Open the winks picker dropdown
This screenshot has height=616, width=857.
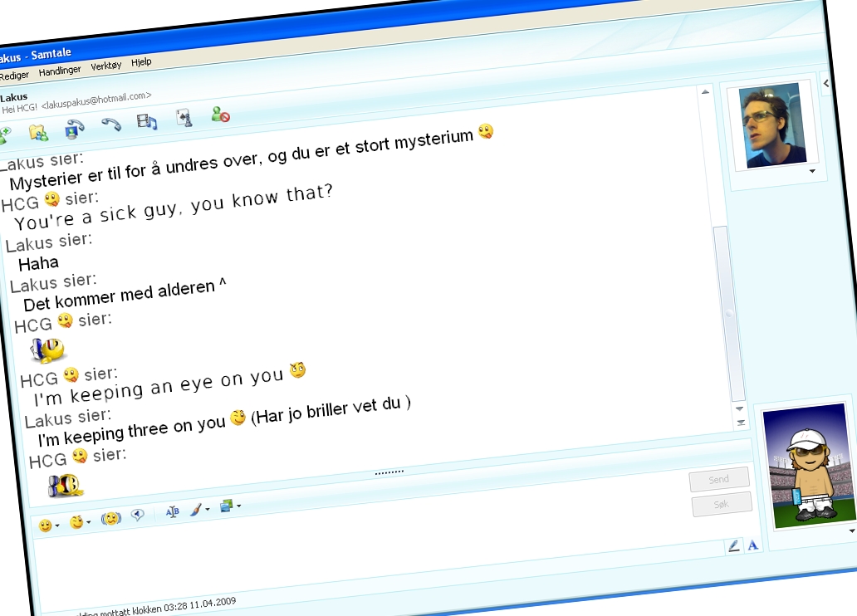click(80, 522)
